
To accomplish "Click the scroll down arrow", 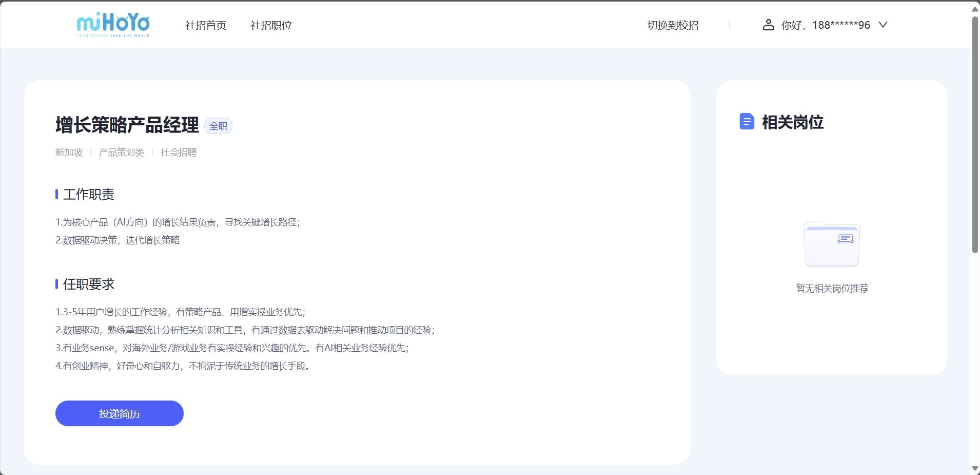I will click(975, 468).
